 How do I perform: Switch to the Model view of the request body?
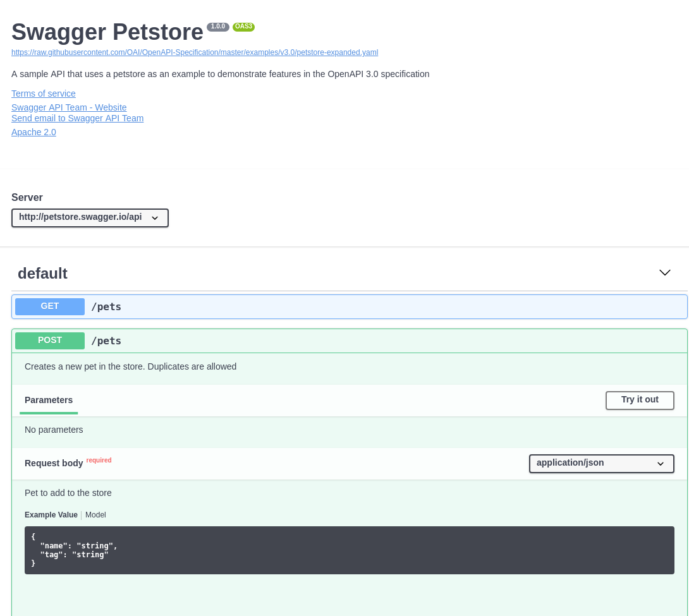(95, 515)
